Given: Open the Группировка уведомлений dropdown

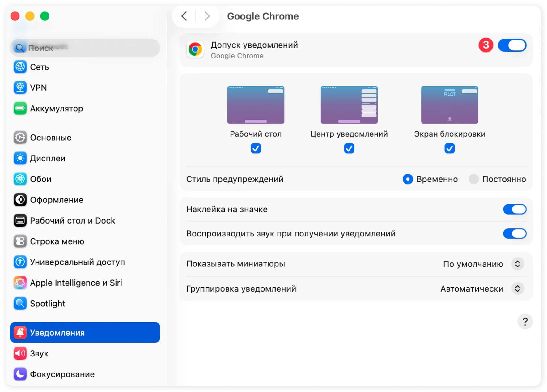Looking at the screenshot, I should 517,288.
